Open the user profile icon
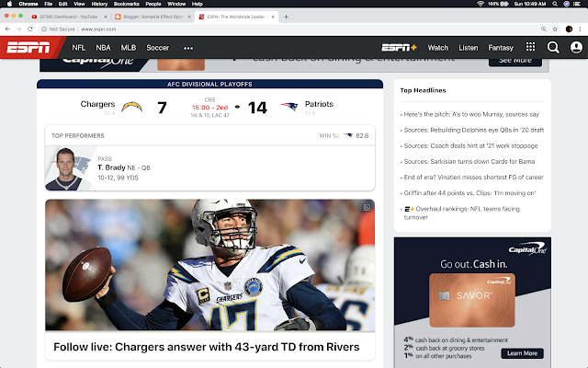 click(x=576, y=47)
